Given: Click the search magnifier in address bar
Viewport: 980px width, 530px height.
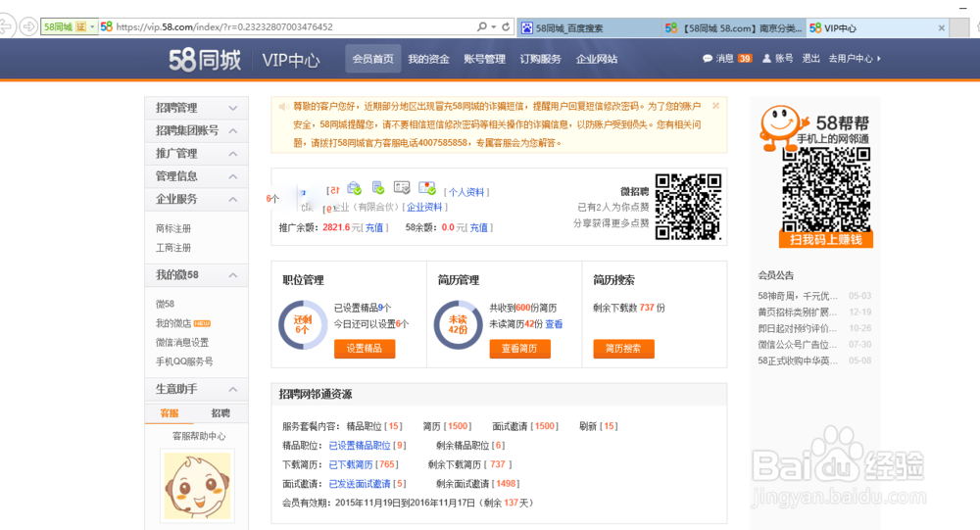Looking at the screenshot, I should click(482, 26).
